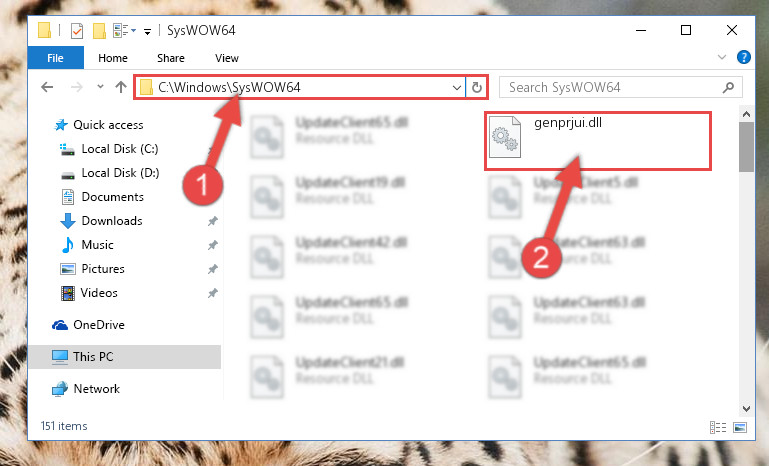Refresh the SysWOW64 folder view
Screen dimensions: 769x466
coord(476,88)
